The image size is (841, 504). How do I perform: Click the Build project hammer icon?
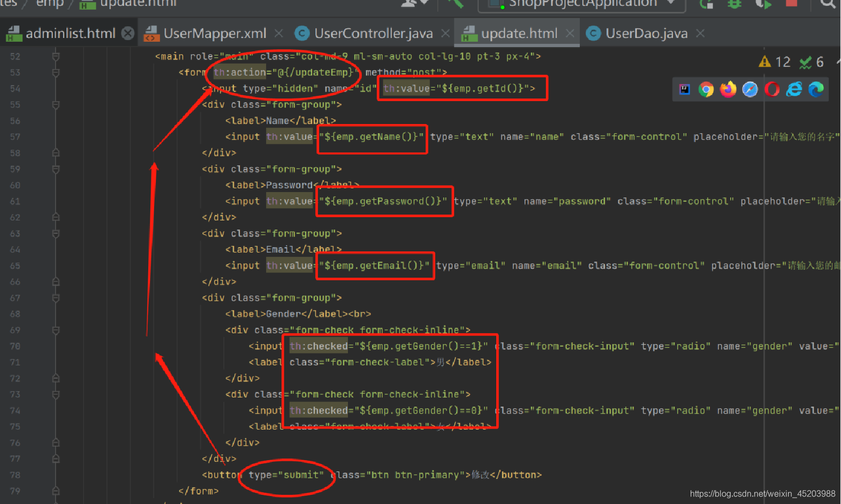point(456,3)
